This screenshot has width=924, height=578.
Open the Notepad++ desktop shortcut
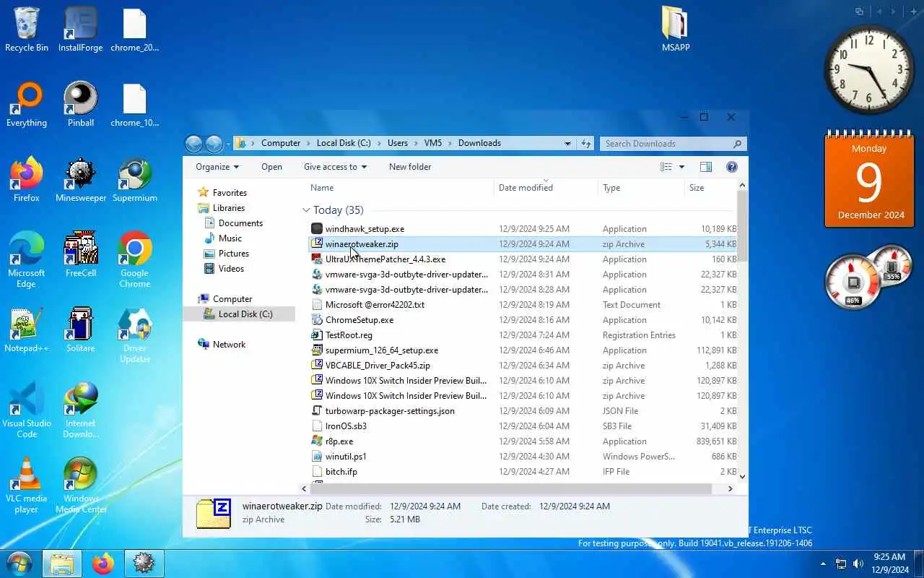[27, 329]
